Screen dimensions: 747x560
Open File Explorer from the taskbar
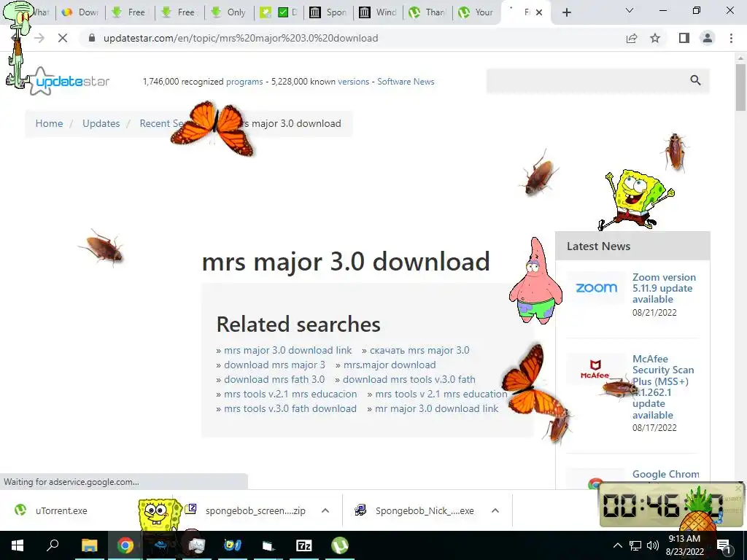(x=89, y=545)
